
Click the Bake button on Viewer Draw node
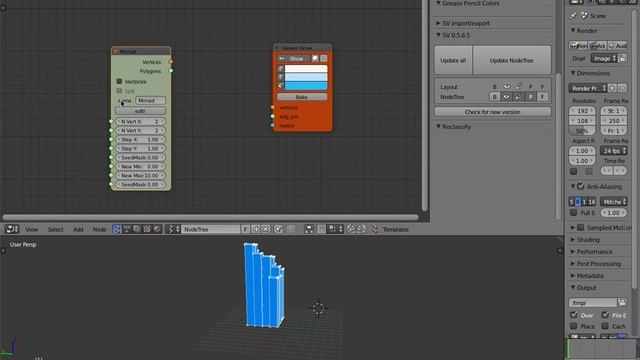[x=302, y=97]
